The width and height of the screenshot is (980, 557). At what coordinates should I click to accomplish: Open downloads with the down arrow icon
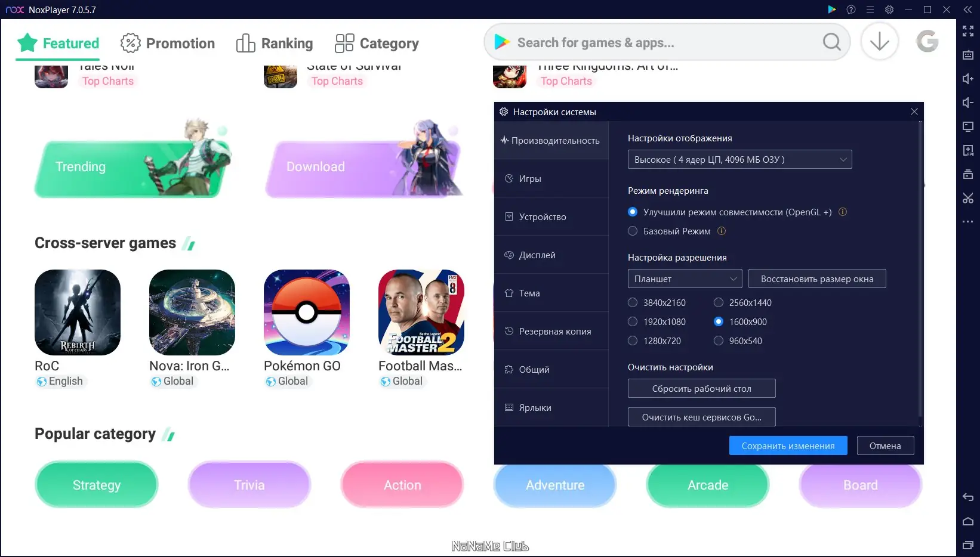pyautogui.click(x=880, y=42)
